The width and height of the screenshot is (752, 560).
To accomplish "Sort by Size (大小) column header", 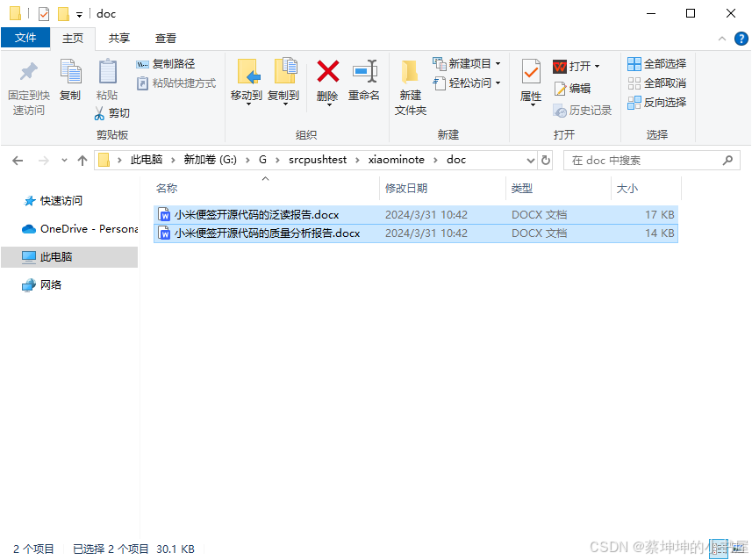I will pyautogui.click(x=646, y=188).
